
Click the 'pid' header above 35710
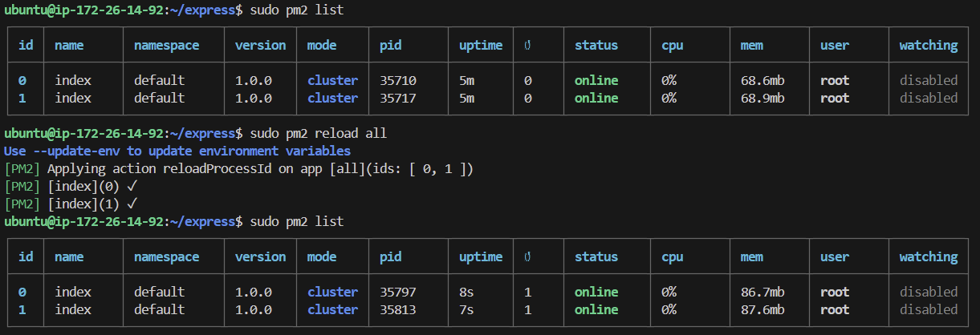[391, 45]
